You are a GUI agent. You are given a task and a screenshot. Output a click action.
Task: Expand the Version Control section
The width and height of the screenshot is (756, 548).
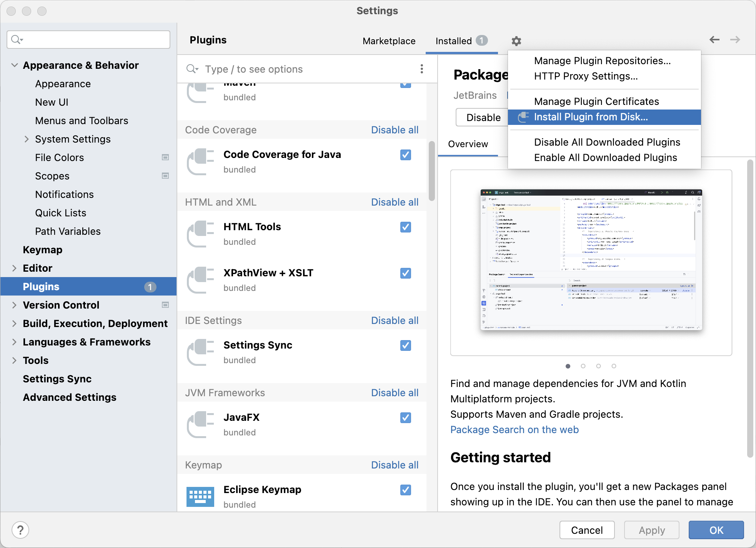(14, 305)
